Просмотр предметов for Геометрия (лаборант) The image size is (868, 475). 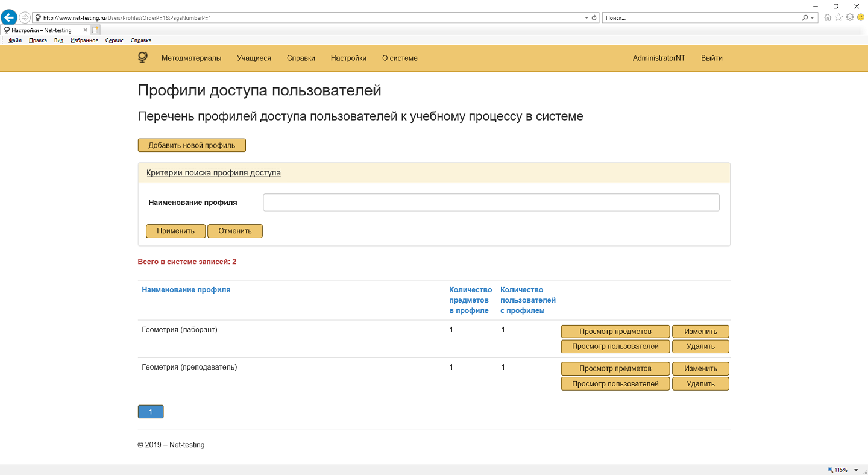(615, 332)
